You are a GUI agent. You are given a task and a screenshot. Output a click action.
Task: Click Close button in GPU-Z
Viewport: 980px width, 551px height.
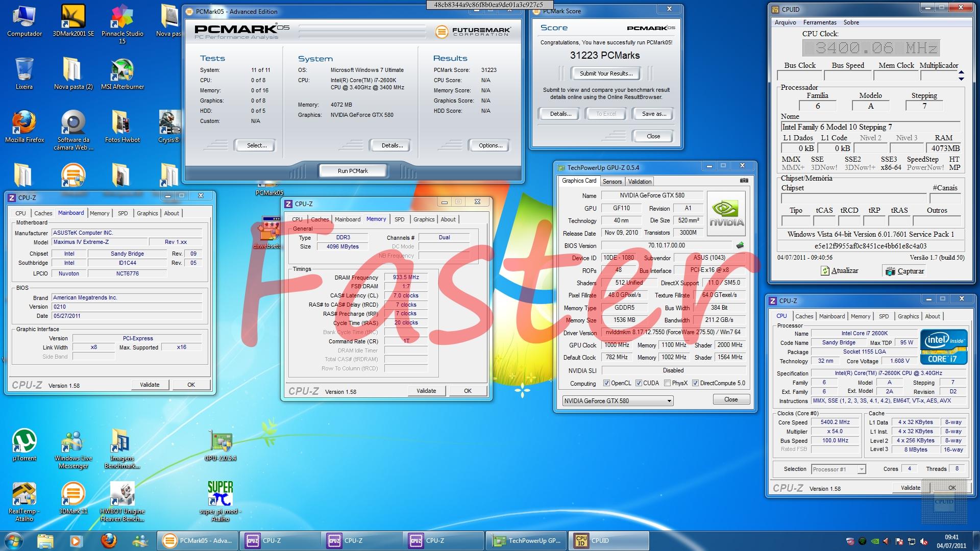[x=731, y=399]
